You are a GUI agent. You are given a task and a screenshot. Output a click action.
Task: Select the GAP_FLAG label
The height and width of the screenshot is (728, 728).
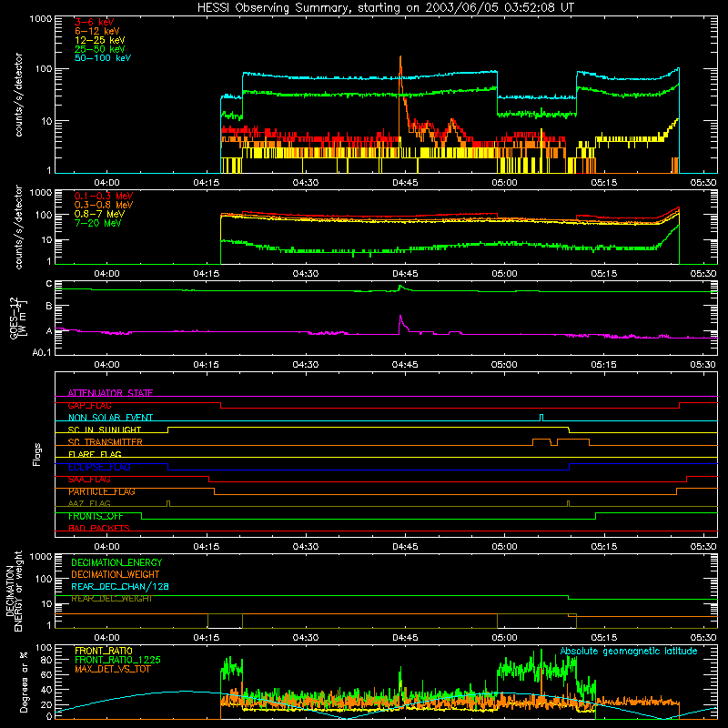pyautogui.click(x=89, y=405)
